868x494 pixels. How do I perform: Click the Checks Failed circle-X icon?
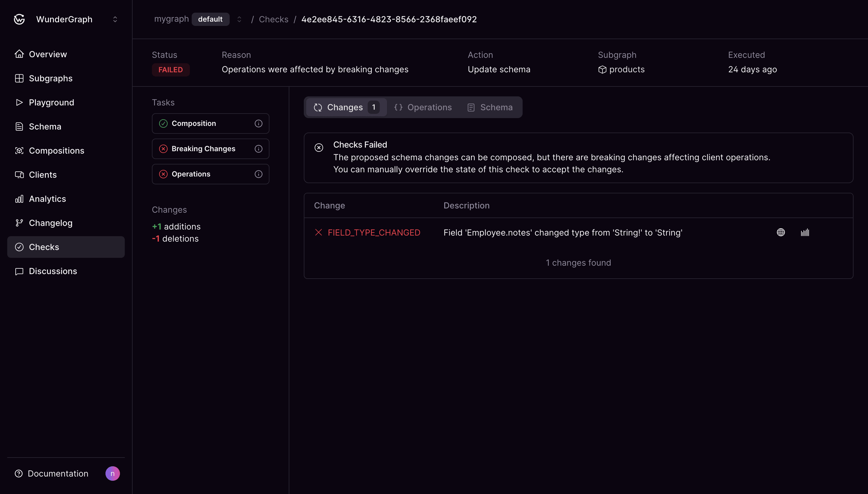tap(319, 147)
